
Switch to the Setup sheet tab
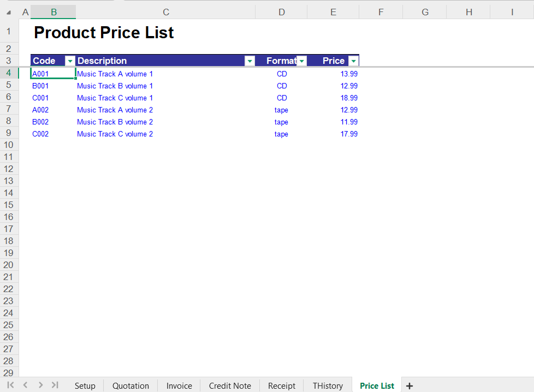pos(85,385)
